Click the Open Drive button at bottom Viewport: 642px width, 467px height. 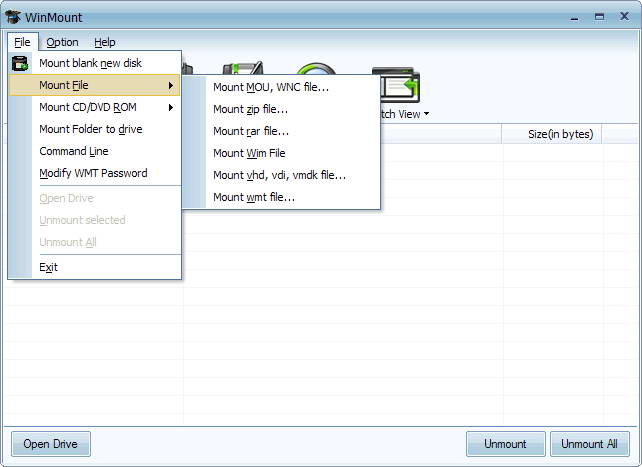[x=51, y=444]
